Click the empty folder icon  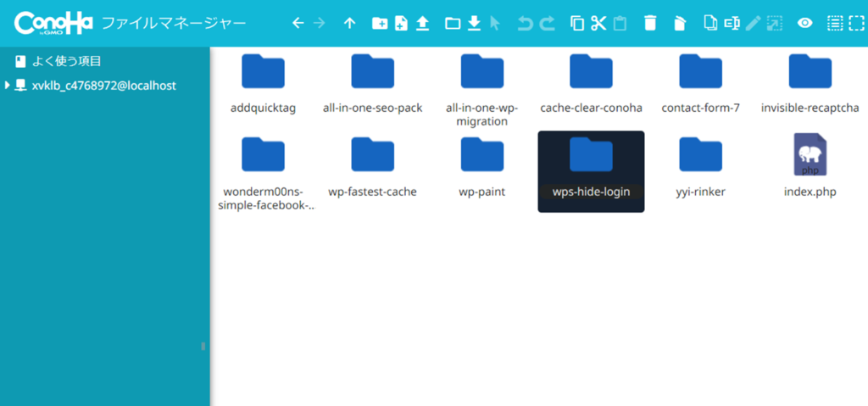pos(680,23)
